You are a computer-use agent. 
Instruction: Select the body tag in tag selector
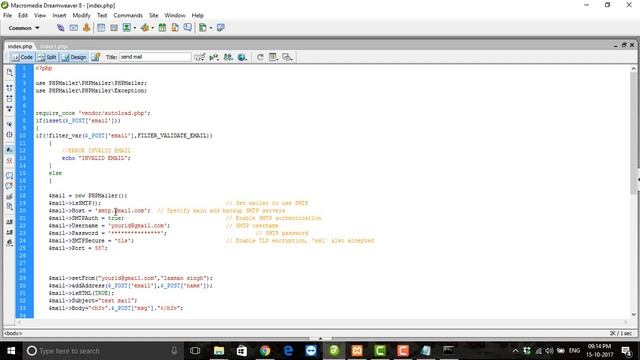[13, 333]
